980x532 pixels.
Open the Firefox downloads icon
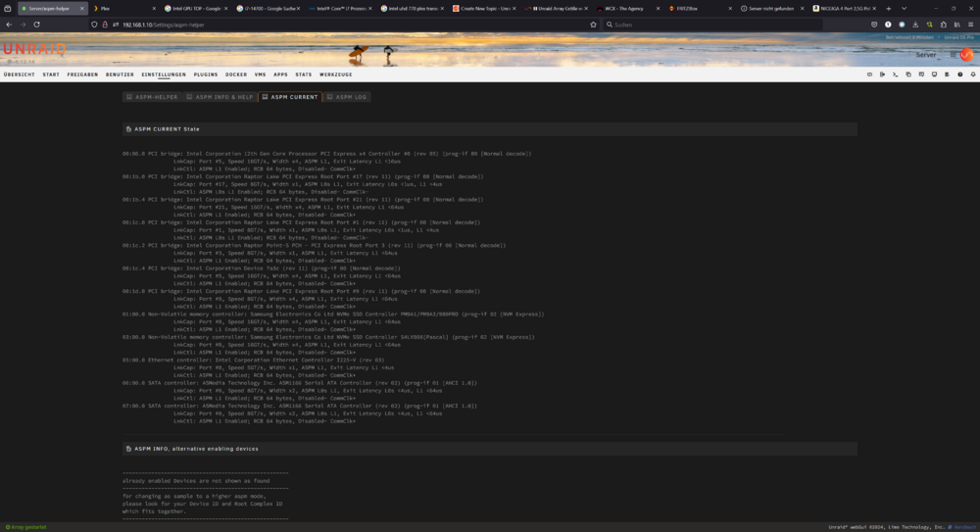pyautogui.click(x=915, y=24)
